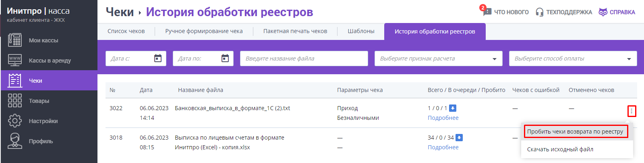The image size is (644, 163).
Task: Download receipts for registry 3018
Action: (x=459, y=138)
